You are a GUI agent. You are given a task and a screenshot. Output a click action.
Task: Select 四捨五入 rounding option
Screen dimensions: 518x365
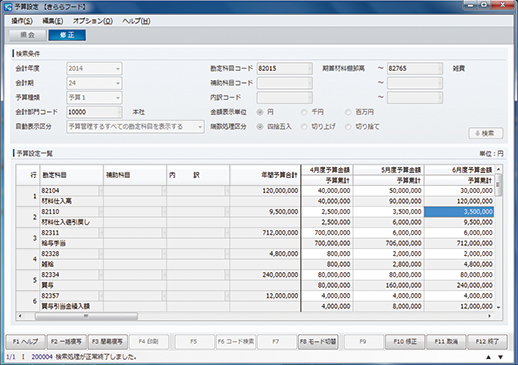coord(260,127)
